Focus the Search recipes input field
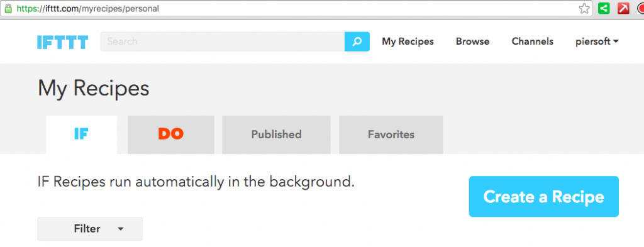 tap(222, 41)
